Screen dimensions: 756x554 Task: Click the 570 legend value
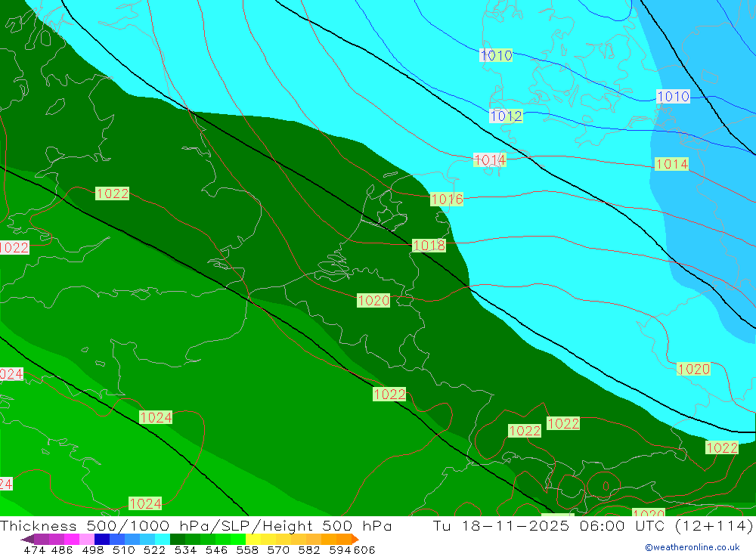278,549
